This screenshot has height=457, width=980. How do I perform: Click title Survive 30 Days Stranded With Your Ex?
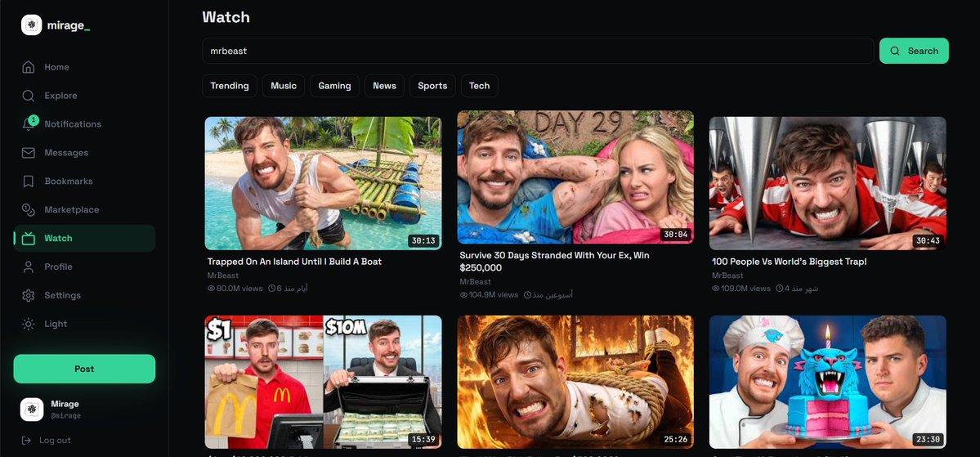coord(553,262)
